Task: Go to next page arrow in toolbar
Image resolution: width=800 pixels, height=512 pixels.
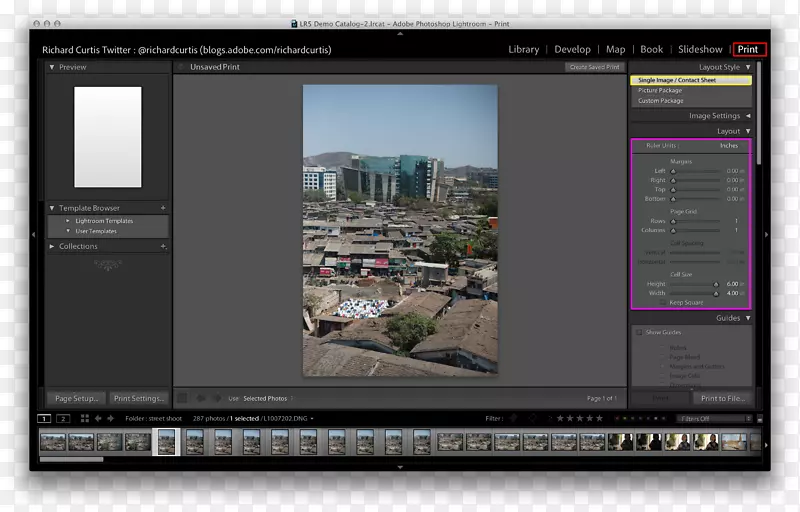Action: pos(217,398)
